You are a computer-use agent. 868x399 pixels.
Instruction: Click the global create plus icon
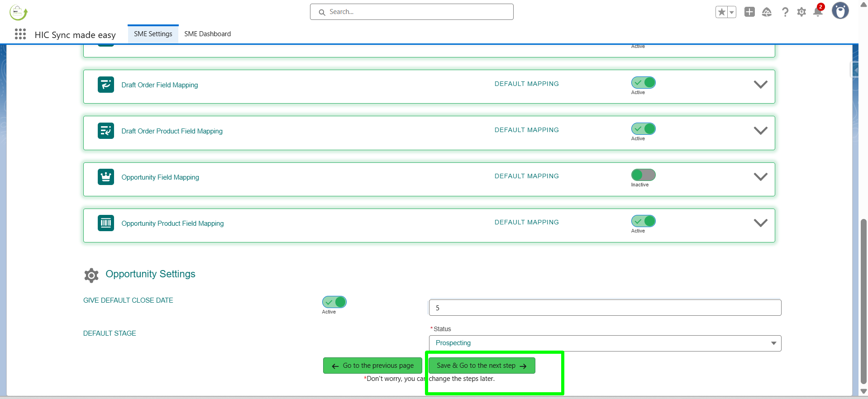749,12
